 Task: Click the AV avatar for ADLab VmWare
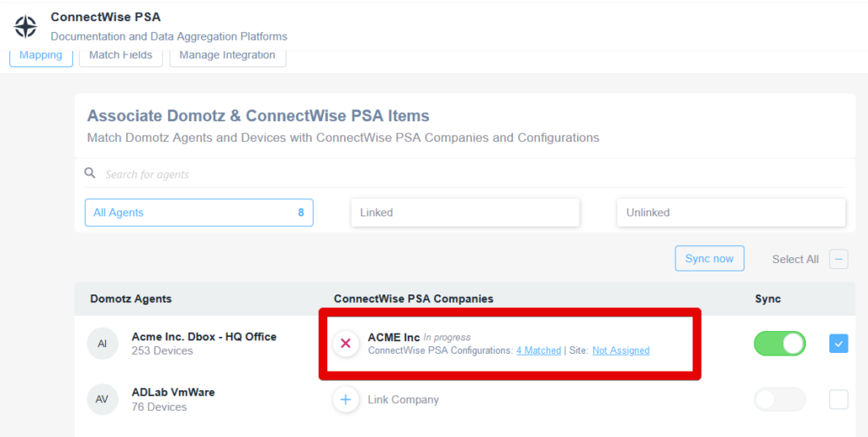coord(103,400)
